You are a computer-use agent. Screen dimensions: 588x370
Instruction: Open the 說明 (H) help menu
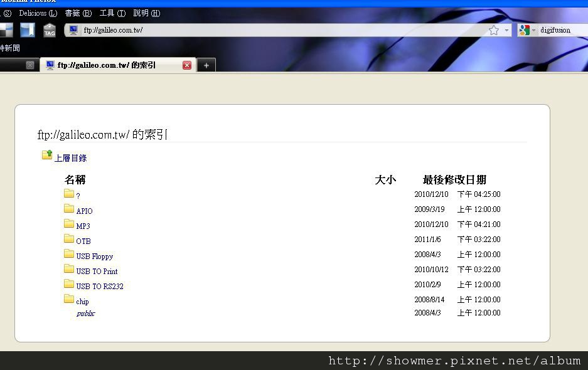147,13
